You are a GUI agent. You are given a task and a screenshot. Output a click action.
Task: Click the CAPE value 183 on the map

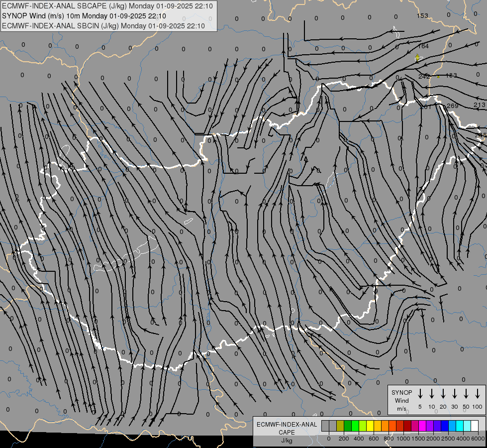(x=451, y=75)
